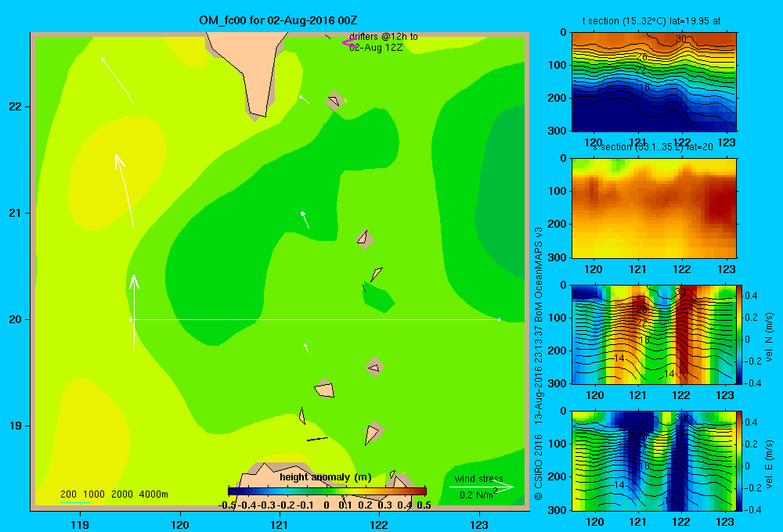Click the temperature section plot

pos(654,82)
